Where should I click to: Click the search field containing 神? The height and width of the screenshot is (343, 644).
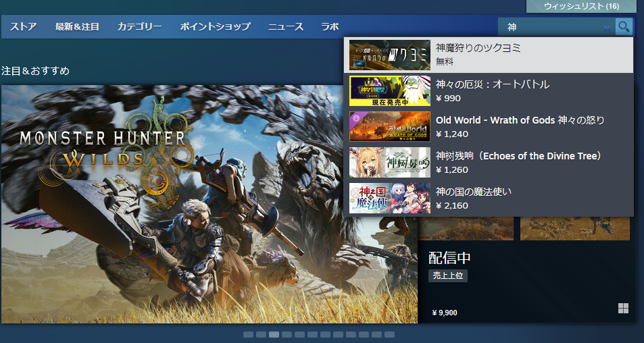557,27
